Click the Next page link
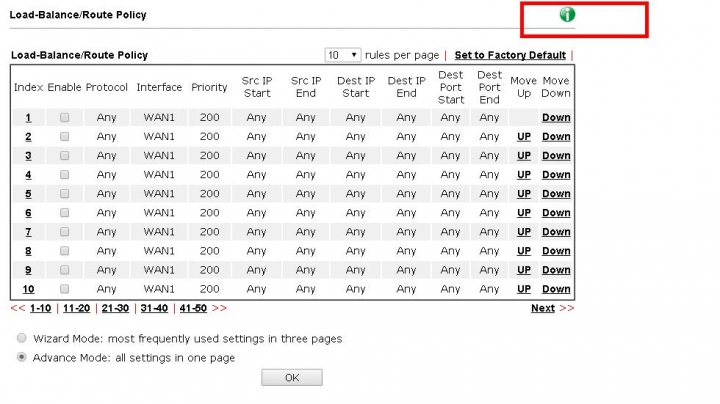Screen dimensions: 720x404 [543, 308]
